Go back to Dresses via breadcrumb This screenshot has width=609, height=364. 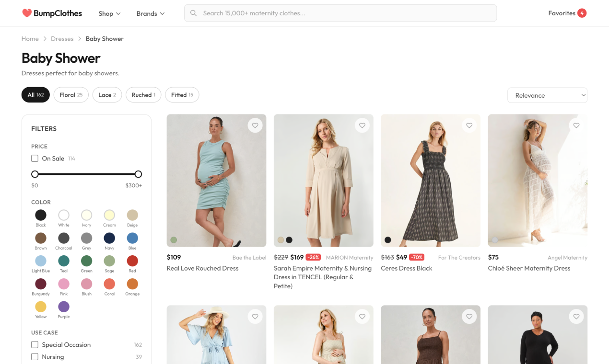click(62, 38)
